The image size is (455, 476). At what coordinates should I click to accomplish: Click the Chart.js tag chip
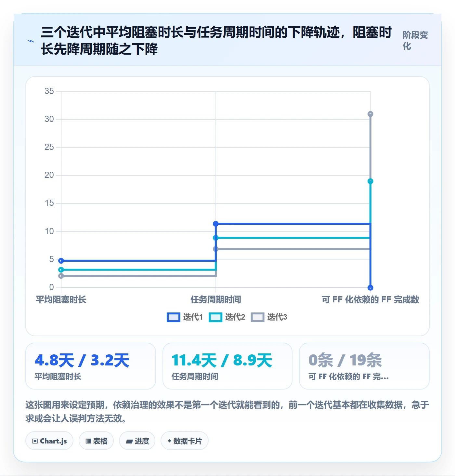click(49, 441)
